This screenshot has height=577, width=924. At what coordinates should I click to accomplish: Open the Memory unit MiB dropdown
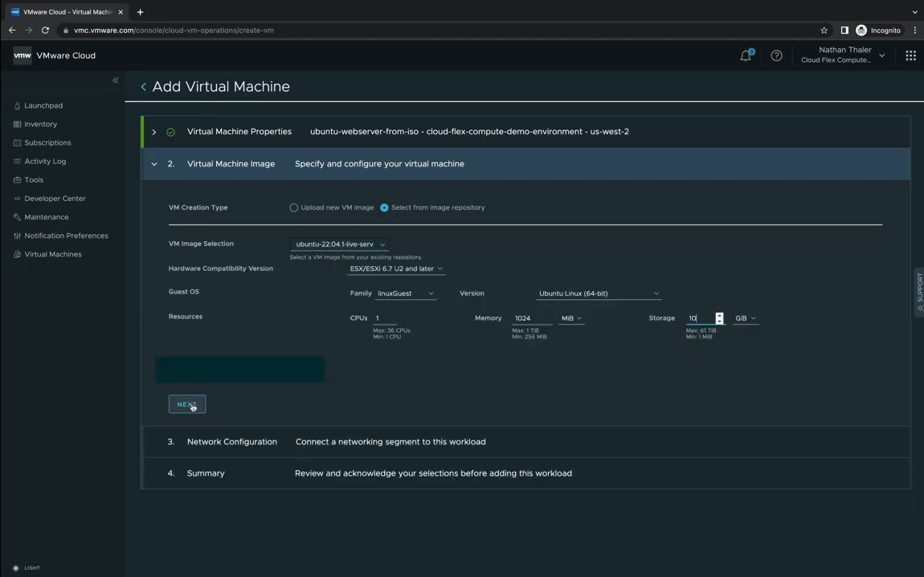tap(571, 318)
